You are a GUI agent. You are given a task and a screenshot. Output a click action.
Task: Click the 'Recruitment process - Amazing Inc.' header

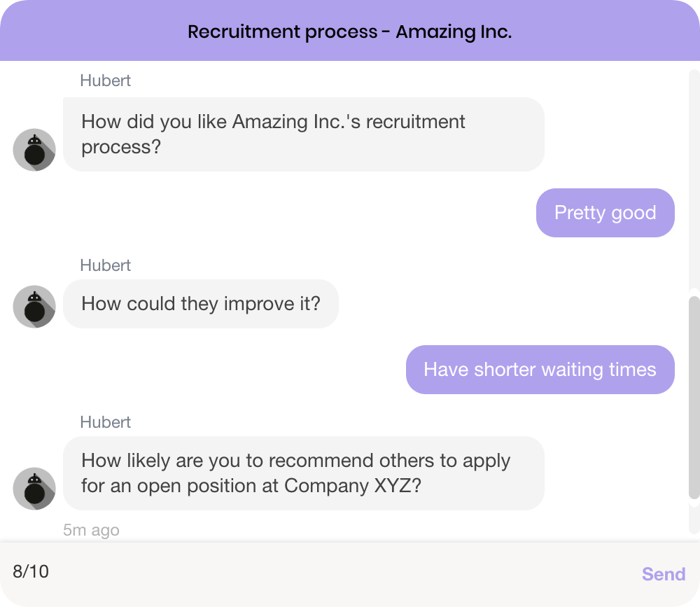coord(350,31)
